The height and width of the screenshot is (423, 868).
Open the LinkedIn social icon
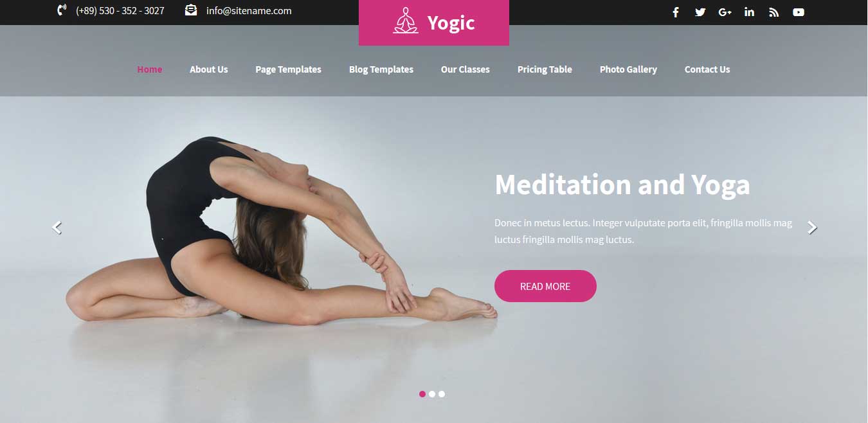[749, 12]
